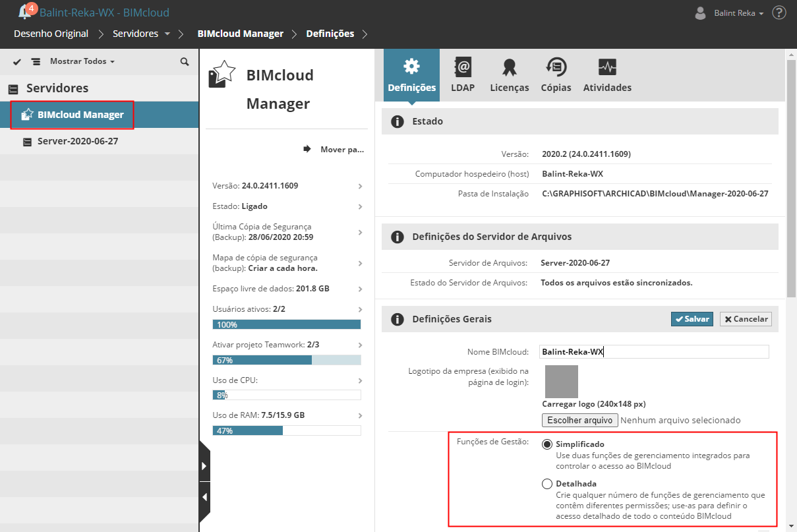Click the Balint Reka user avatar icon
The image size is (797, 532).
tap(701, 13)
